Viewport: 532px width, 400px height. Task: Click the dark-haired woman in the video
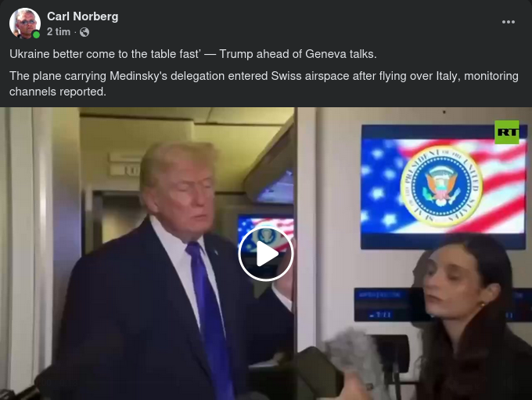[469, 319]
